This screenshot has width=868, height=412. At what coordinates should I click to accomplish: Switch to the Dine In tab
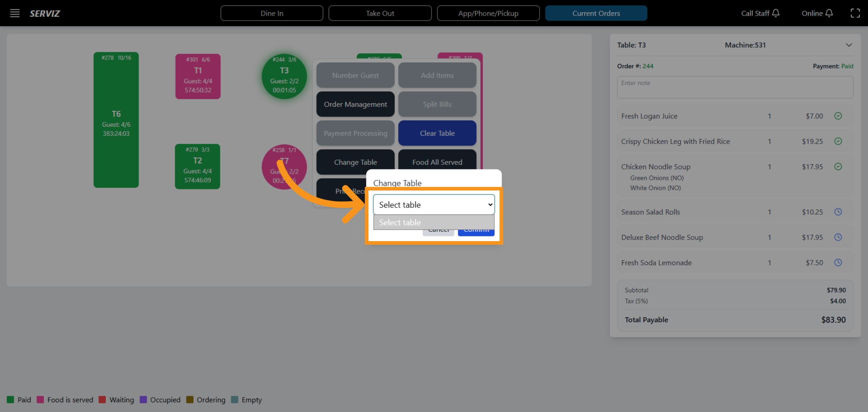click(272, 13)
